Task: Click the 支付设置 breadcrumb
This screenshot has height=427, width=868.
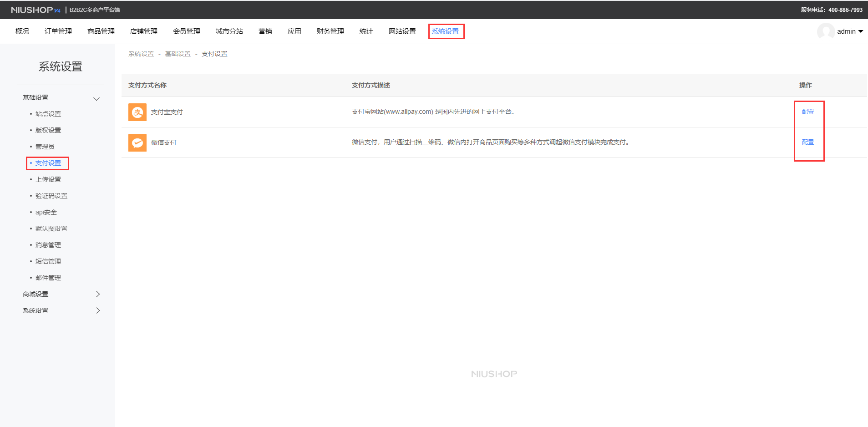Action: pyautogui.click(x=214, y=54)
